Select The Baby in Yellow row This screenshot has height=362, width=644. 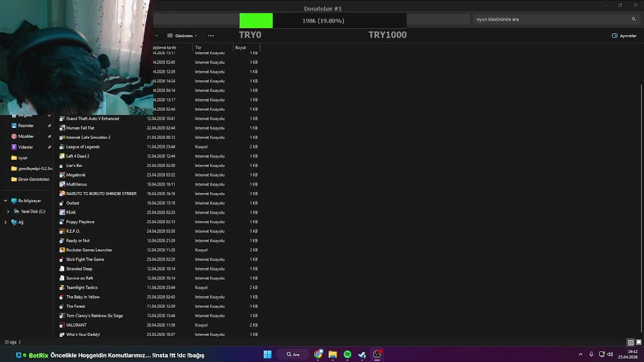pos(158,297)
